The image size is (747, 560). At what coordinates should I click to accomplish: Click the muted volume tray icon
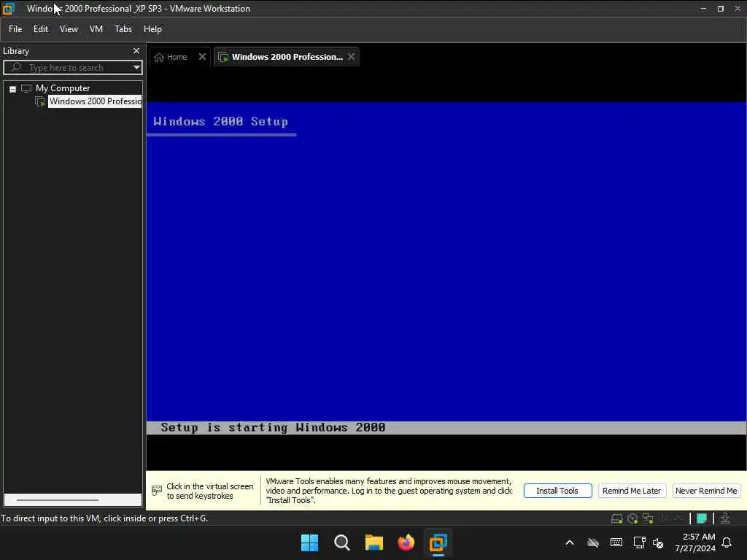click(x=658, y=542)
